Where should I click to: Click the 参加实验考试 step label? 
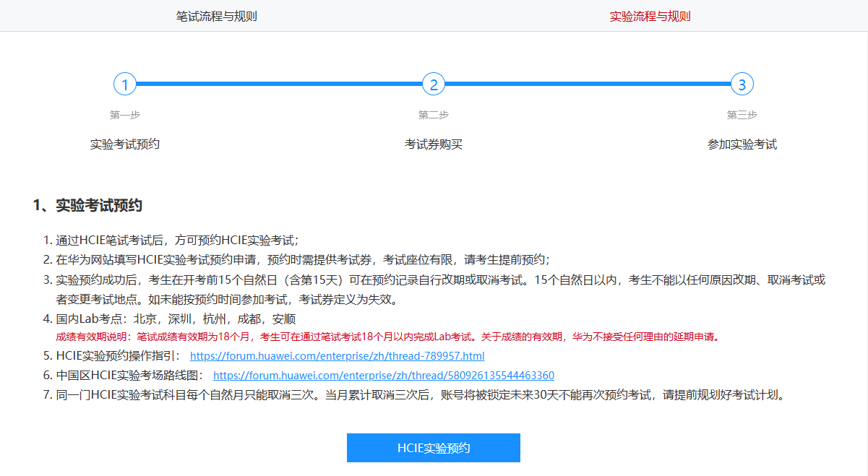pyautogui.click(x=742, y=144)
